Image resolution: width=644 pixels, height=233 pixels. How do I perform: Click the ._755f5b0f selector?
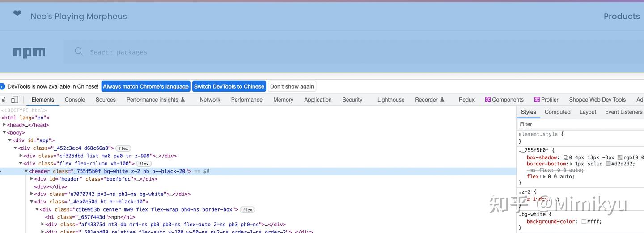click(534, 150)
